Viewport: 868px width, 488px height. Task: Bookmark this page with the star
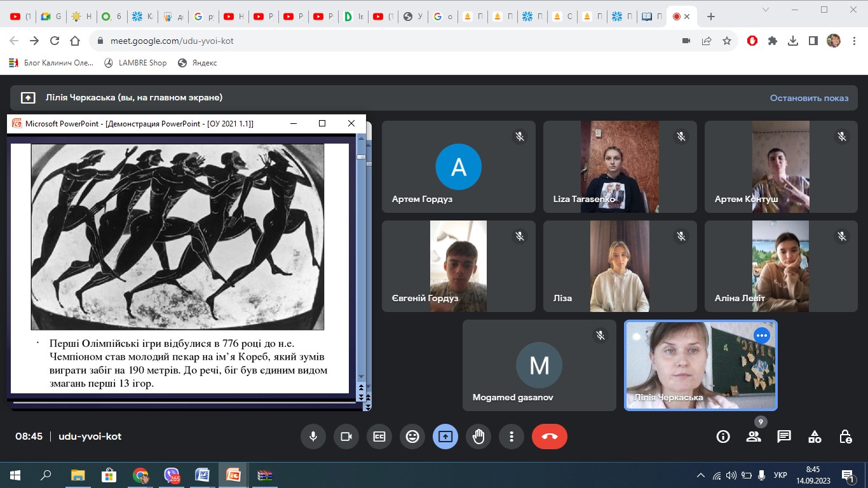(727, 41)
